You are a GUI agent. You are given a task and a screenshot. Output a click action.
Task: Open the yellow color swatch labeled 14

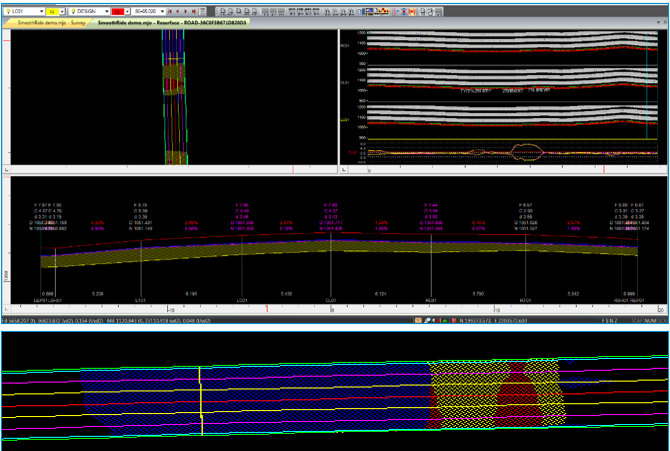[x=52, y=10]
